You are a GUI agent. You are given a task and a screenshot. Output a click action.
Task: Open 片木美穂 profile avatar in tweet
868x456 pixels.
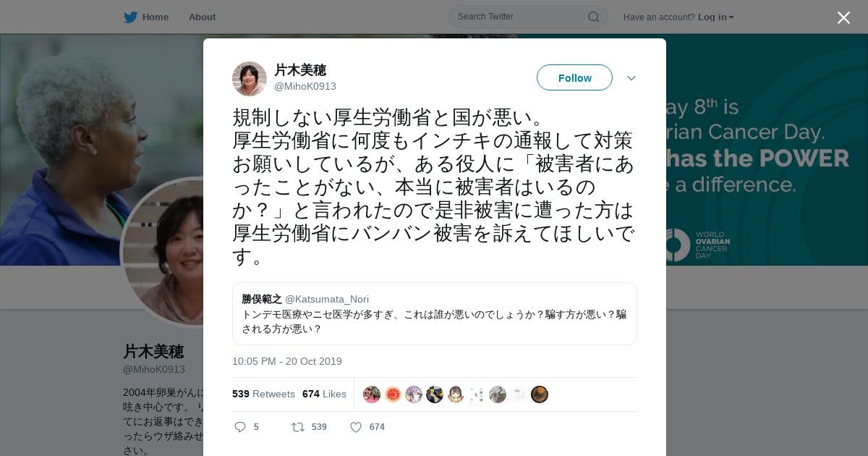[250, 79]
